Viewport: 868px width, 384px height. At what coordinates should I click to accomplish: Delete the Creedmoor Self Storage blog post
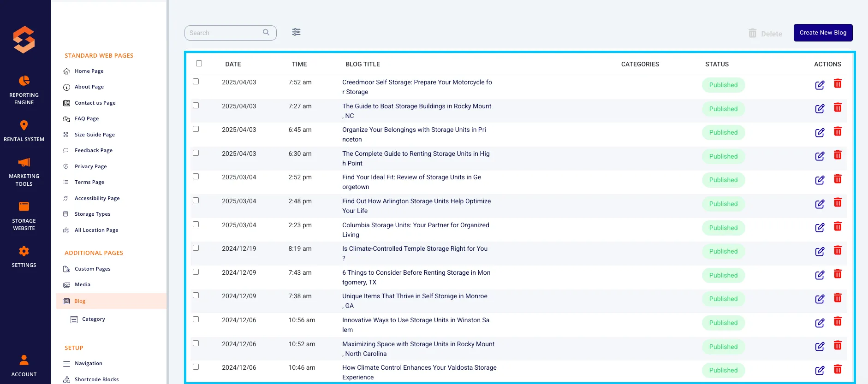tap(838, 84)
